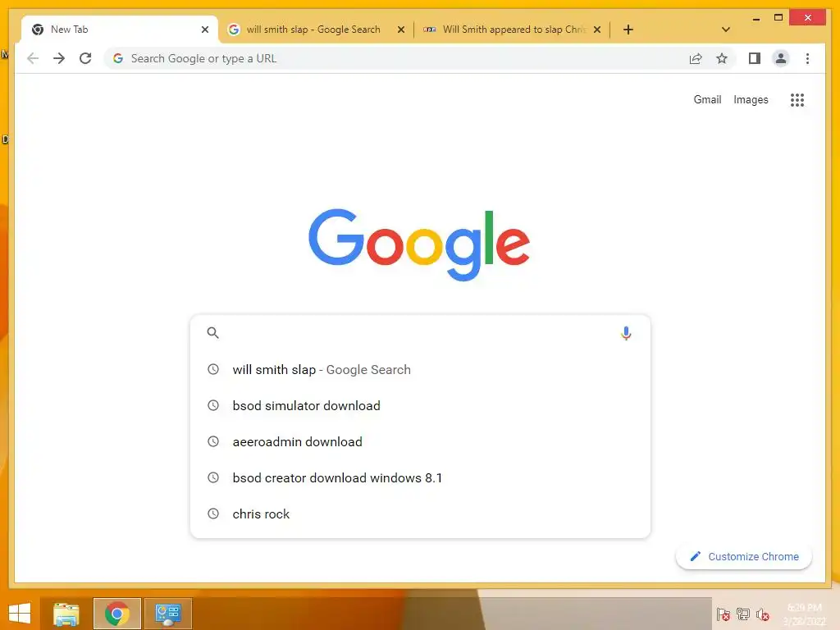Open a new tab with the plus button
This screenshot has height=630, width=840.
[628, 30]
